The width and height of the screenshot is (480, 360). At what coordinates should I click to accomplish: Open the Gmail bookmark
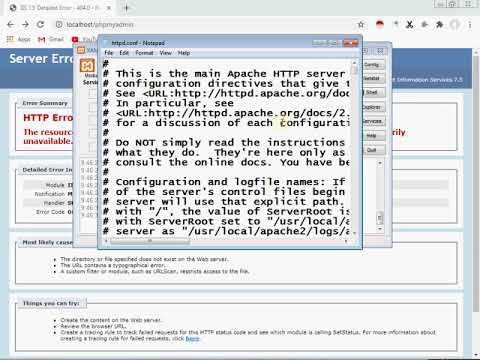(51, 39)
